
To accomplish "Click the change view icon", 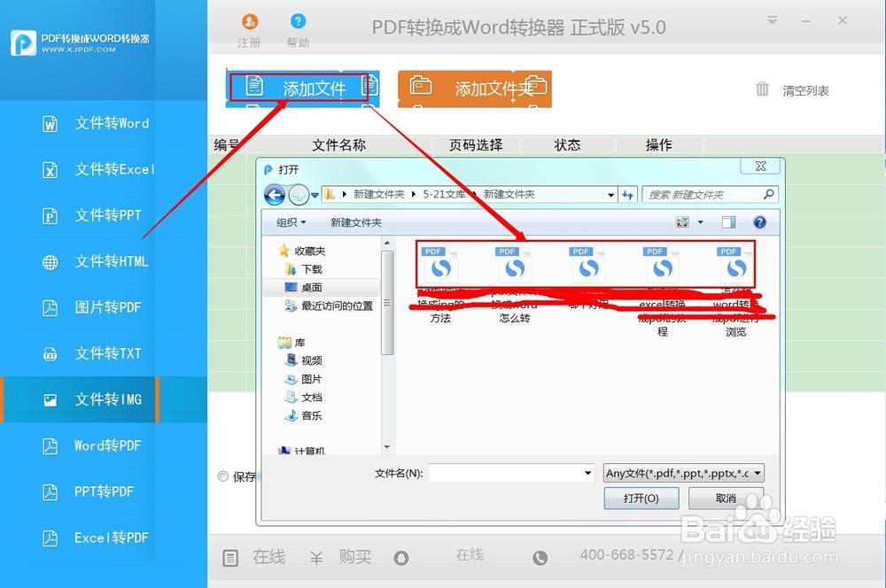I will tap(682, 222).
